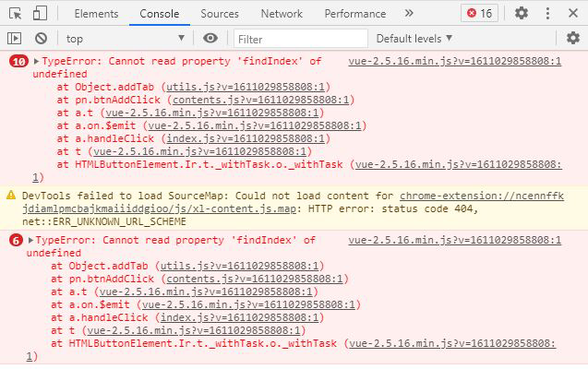Open index.js link in second error's handleClick line
588x369 pixels.
tap(239, 317)
